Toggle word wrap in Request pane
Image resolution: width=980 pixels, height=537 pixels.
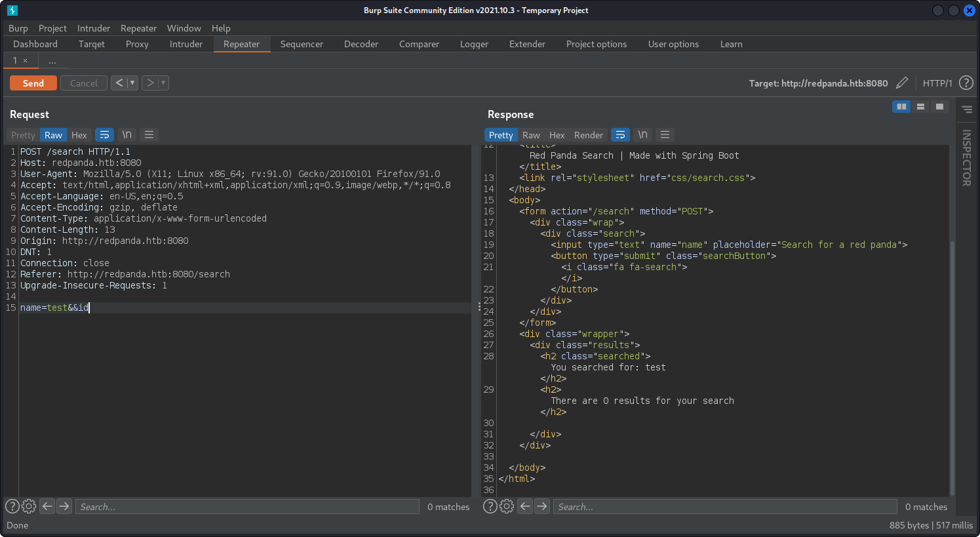pos(104,135)
